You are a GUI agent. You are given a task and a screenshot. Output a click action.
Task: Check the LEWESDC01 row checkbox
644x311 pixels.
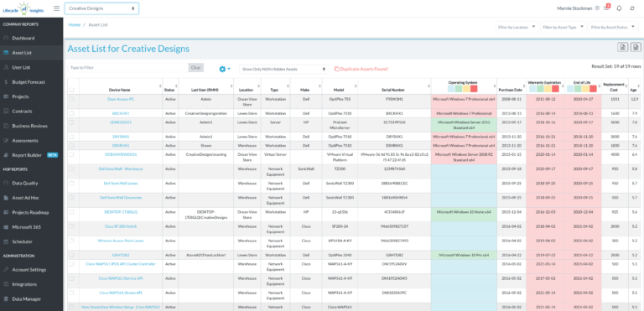click(x=72, y=122)
